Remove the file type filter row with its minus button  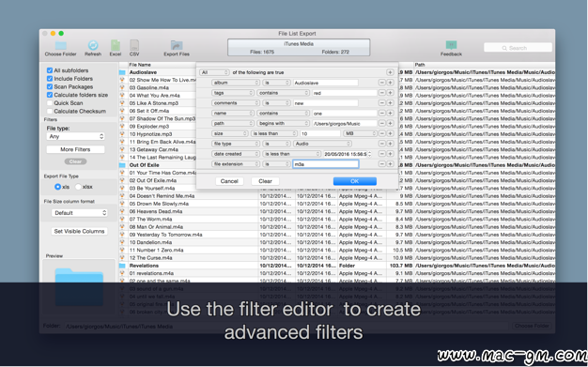[381, 144]
